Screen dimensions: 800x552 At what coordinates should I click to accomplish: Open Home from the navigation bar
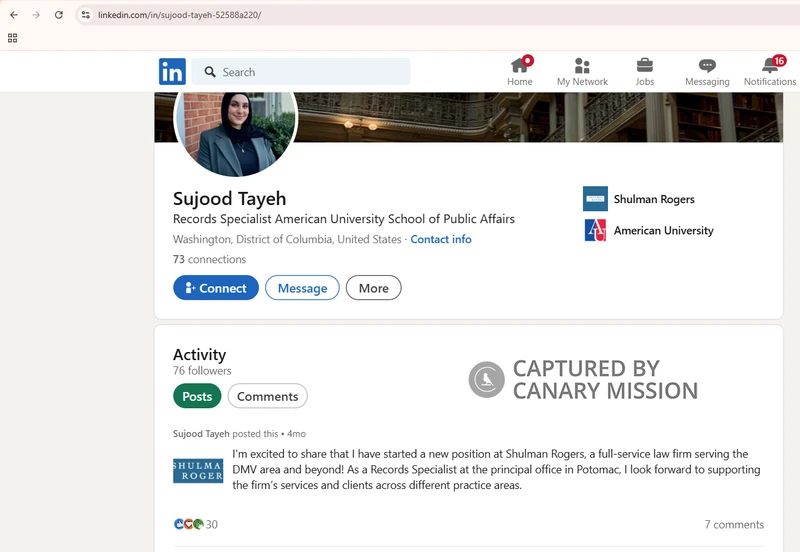click(x=520, y=71)
